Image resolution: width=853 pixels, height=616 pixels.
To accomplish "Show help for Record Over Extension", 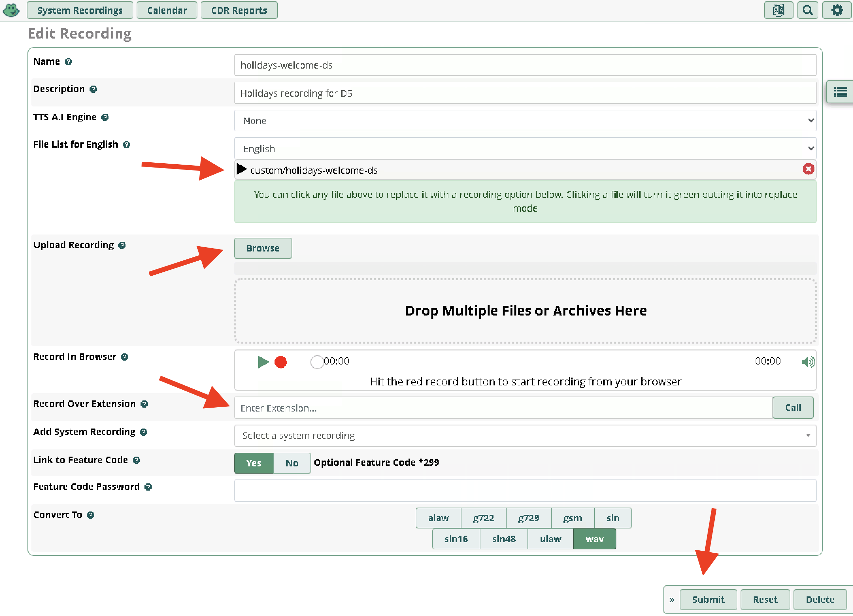I will [x=144, y=404].
